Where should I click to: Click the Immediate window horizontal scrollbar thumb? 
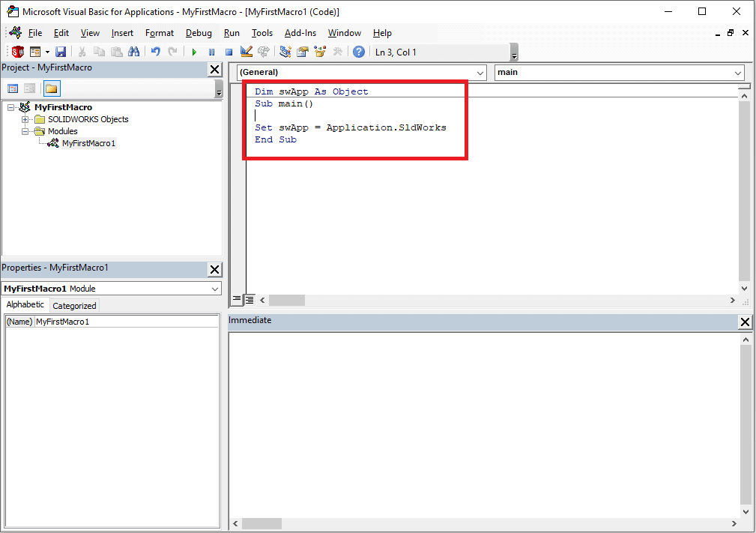[x=261, y=523]
